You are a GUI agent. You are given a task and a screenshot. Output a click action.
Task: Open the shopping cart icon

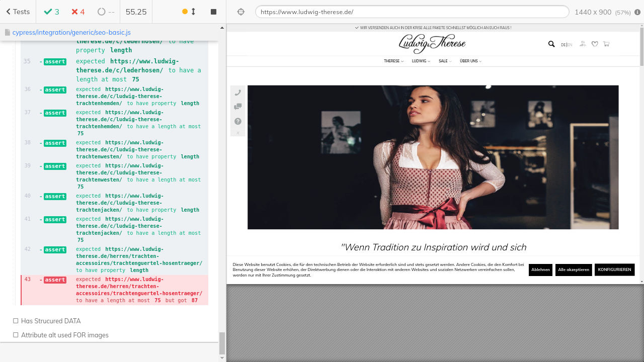[606, 44]
